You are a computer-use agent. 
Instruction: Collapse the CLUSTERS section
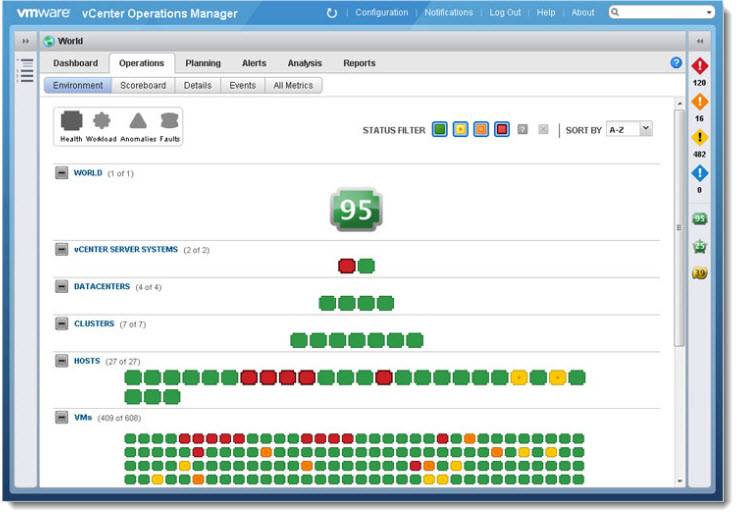pyautogui.click(x=61, y=324)
